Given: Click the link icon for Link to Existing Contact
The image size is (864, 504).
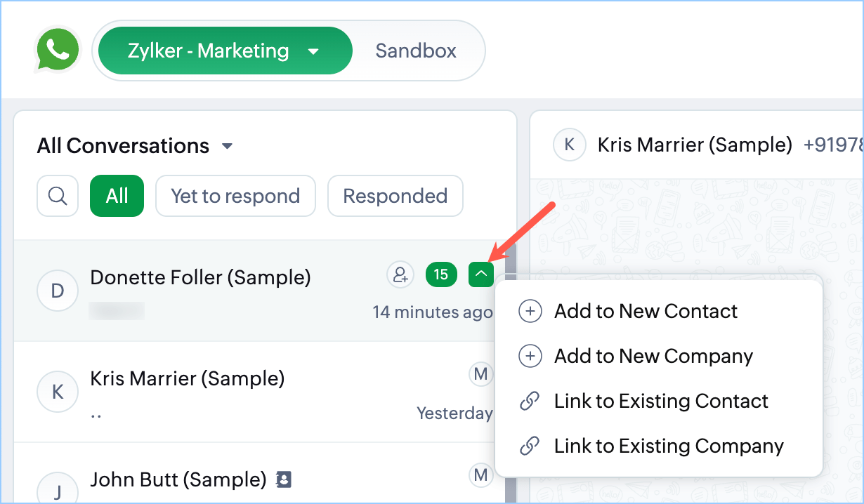Looking at the screenshot, I should click(529, 402).
